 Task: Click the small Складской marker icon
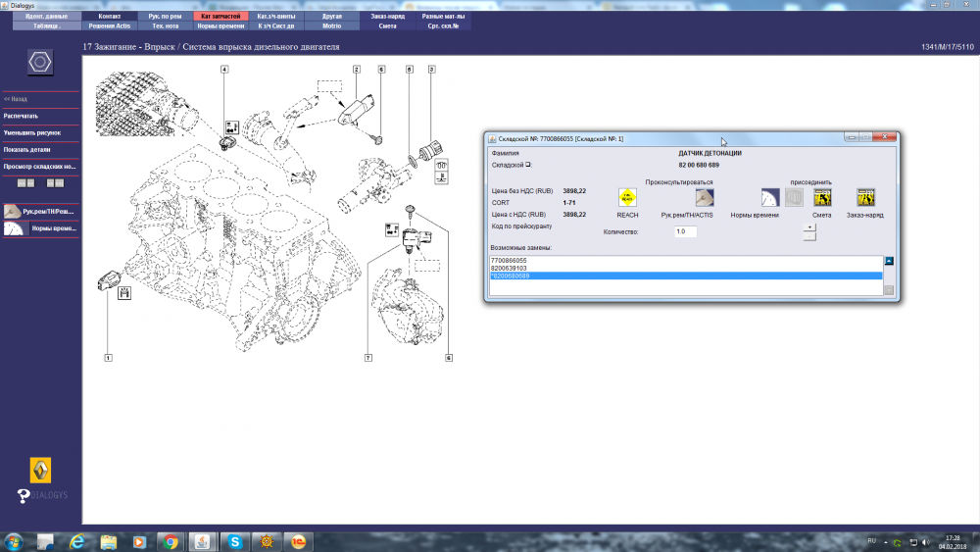[527, 165]
